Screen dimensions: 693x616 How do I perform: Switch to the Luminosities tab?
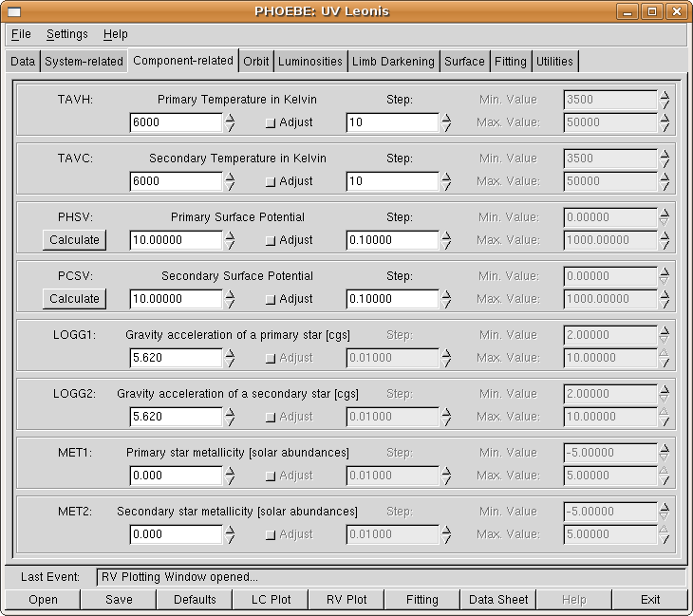pyautogui.click(x=310, y=61)
